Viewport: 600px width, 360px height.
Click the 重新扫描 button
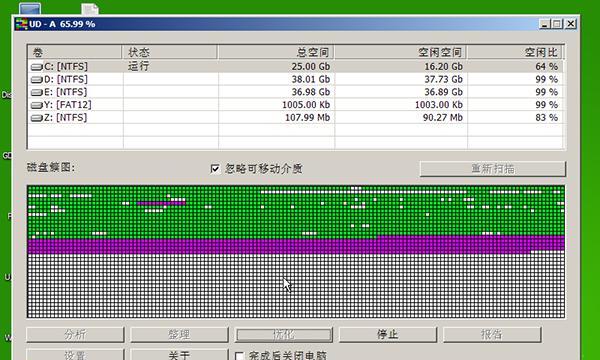492,169
